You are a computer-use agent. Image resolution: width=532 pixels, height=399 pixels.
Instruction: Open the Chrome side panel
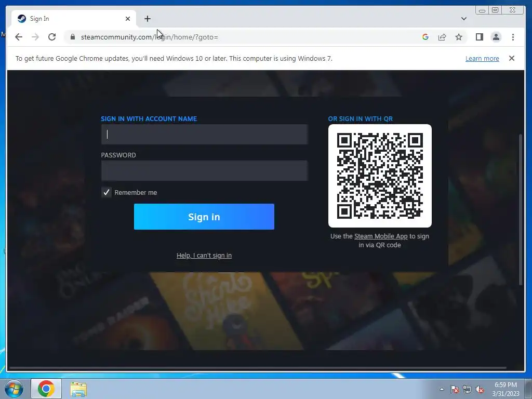tap(479, 37)
